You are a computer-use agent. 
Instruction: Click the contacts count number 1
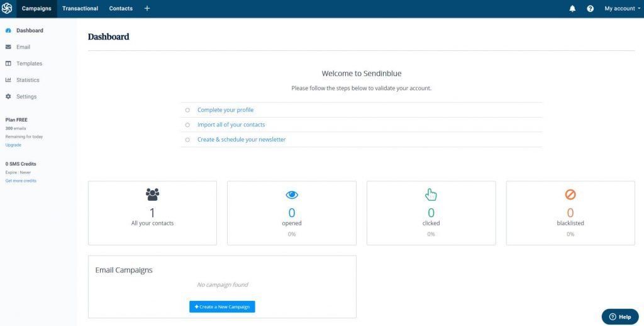point(152,213)
